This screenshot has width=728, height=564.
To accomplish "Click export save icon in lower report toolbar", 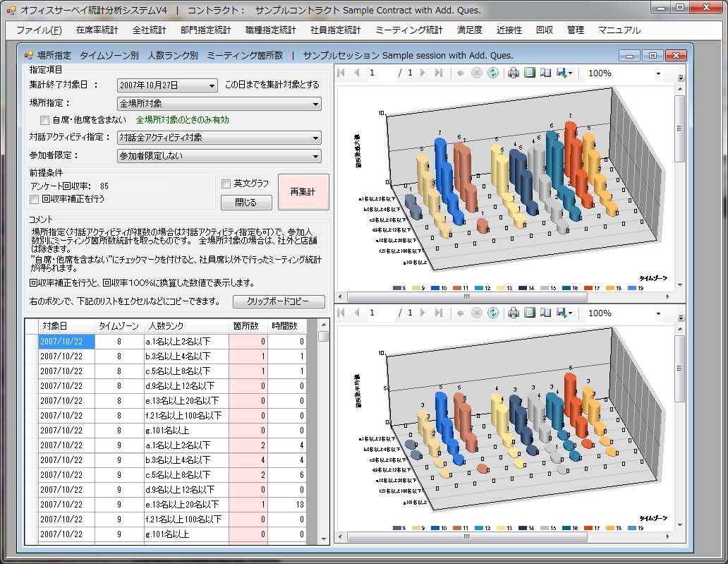I will tap(562, 313).
